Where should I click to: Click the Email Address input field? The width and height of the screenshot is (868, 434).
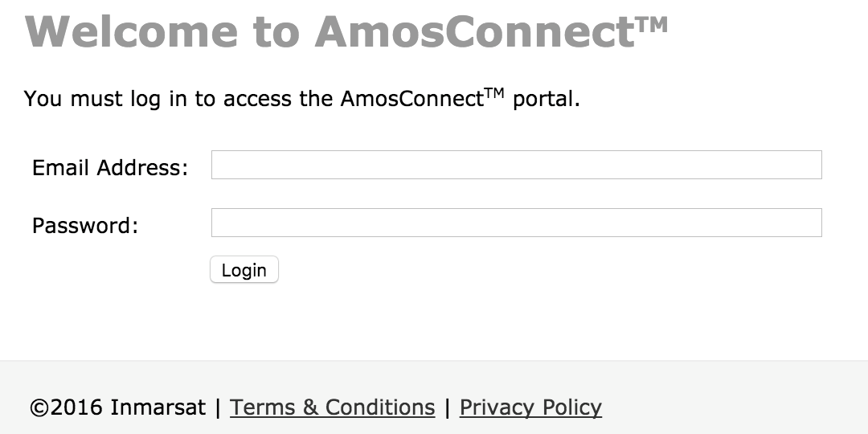pos(516,165)
